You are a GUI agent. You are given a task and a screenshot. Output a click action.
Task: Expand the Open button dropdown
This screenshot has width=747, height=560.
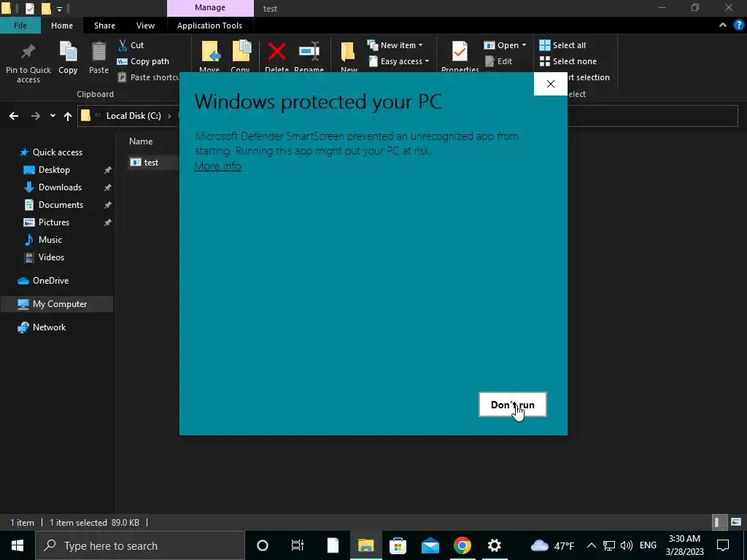point(524,45)
